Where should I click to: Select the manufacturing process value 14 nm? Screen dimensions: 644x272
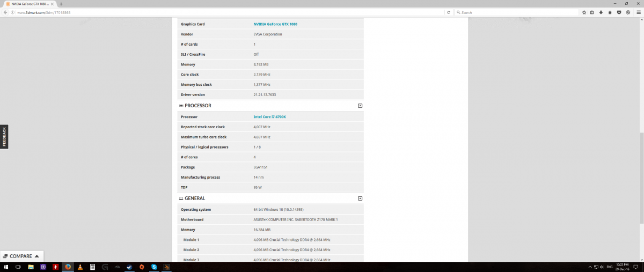(258, 178)
